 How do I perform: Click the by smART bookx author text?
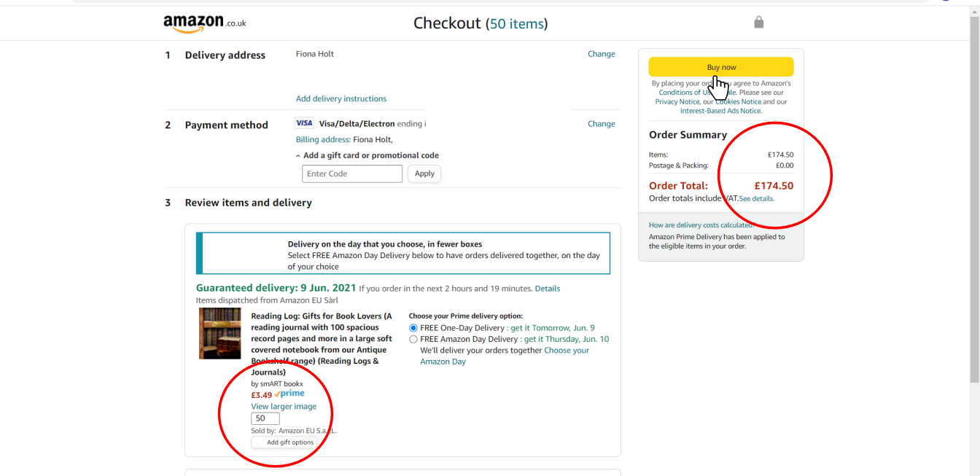277,383
